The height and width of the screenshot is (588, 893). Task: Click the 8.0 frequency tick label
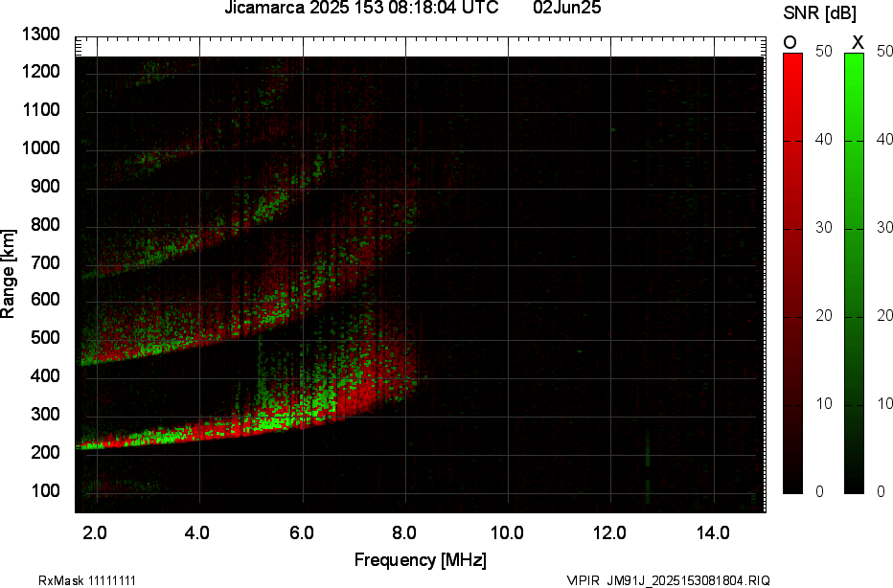click(403, 533)
